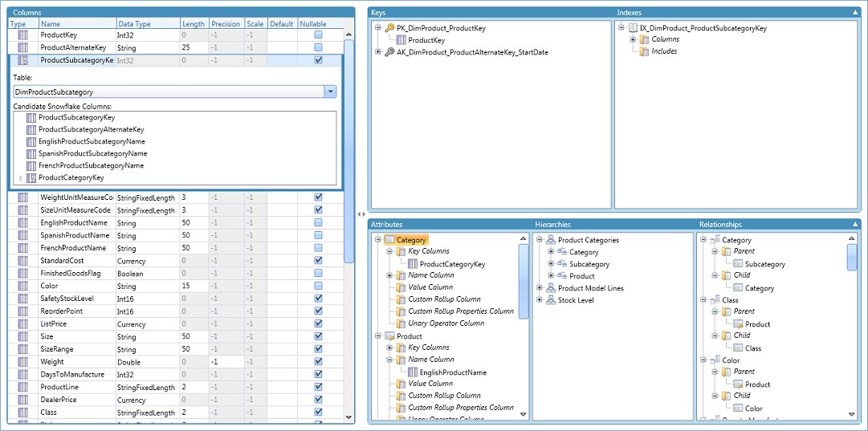
Task: Uncheck Nullable for ProductSubcategoryKey
Action: (318, 60)
